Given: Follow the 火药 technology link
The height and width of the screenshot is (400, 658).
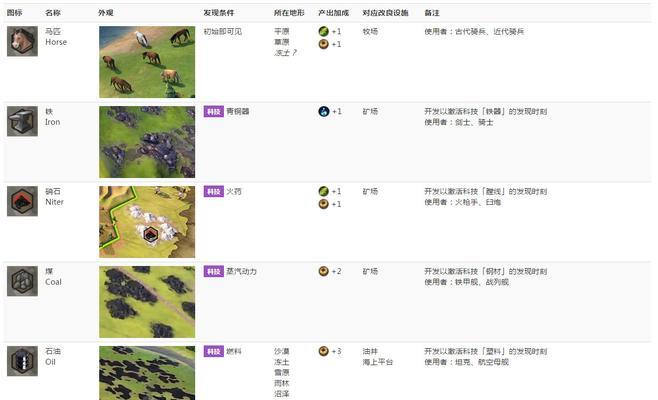Looking at the screenshot, I should (234, 192).
